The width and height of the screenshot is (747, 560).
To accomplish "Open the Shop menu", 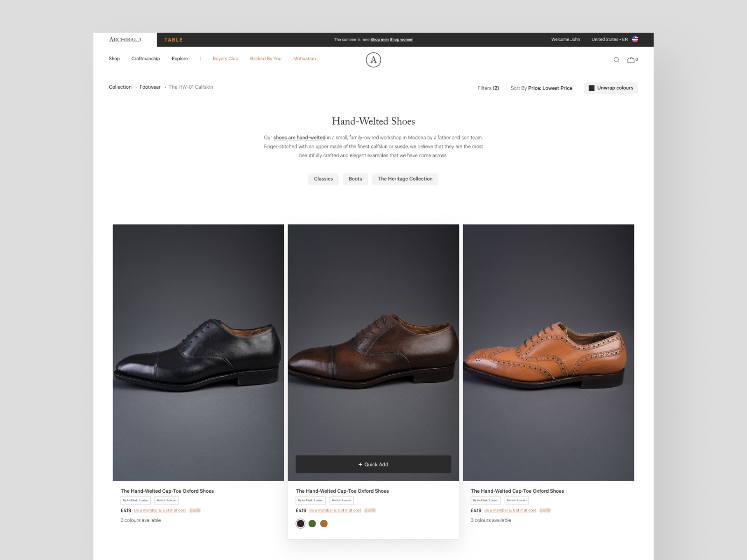I will point(114,59).
